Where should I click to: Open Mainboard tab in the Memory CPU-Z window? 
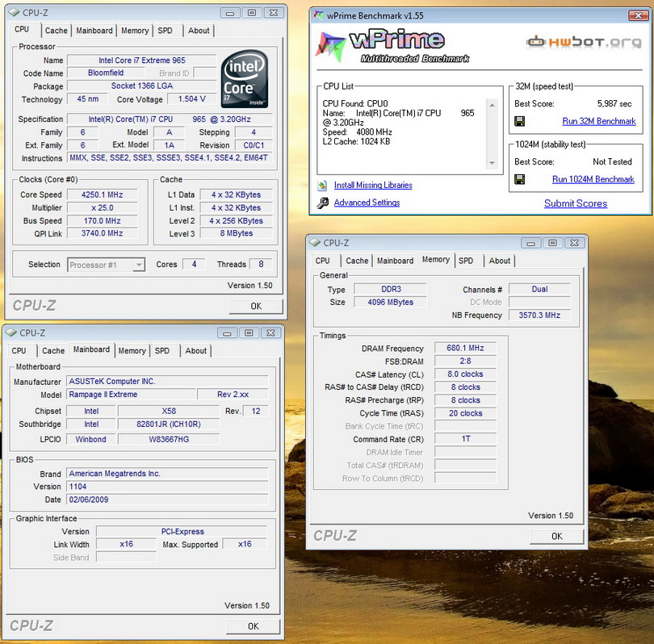(x=395, y=261)
